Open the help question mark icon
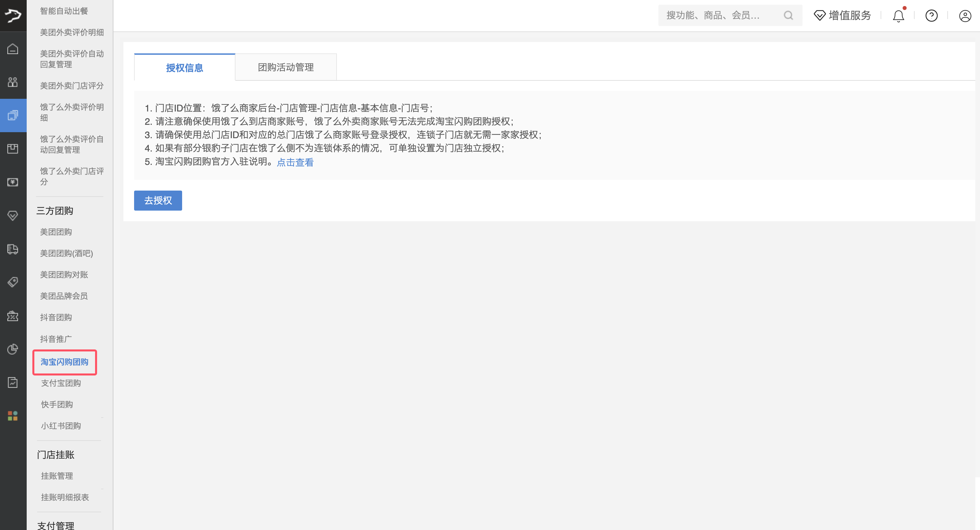The height and width of the screenshot is (530, 980). pos(931,16)
